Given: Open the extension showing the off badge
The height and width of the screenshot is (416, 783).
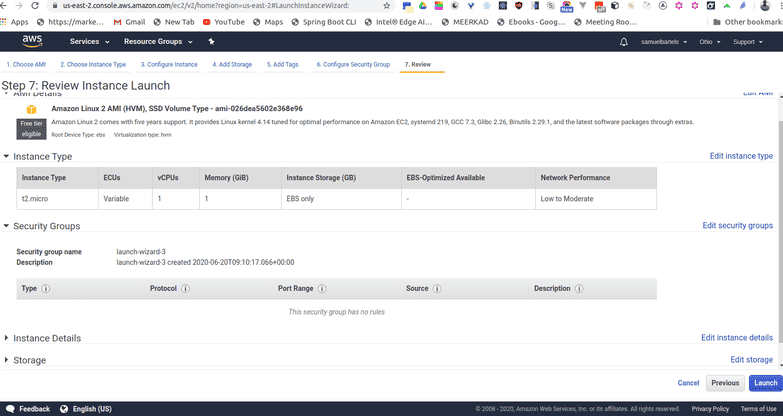Looking at the screenshot, I should tap(600, 6).
